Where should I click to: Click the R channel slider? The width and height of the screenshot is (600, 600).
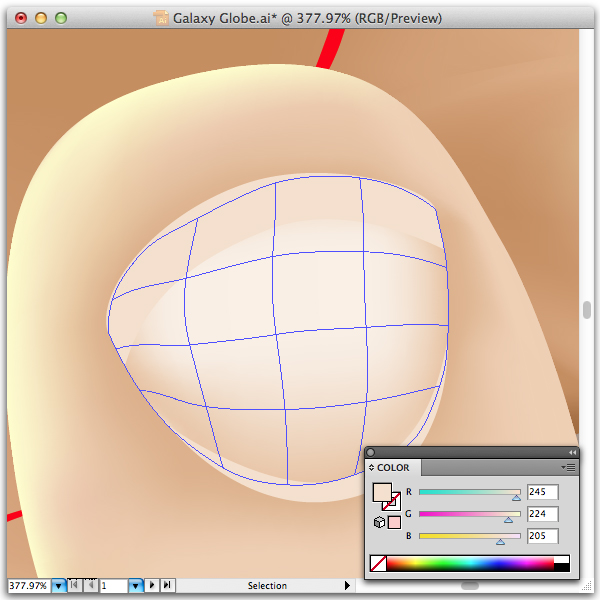point(470,492)
